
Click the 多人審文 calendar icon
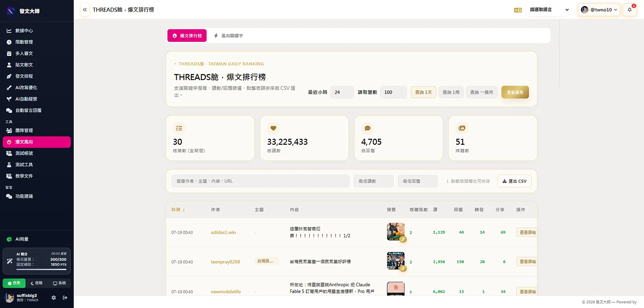click(x=9, y=53)
